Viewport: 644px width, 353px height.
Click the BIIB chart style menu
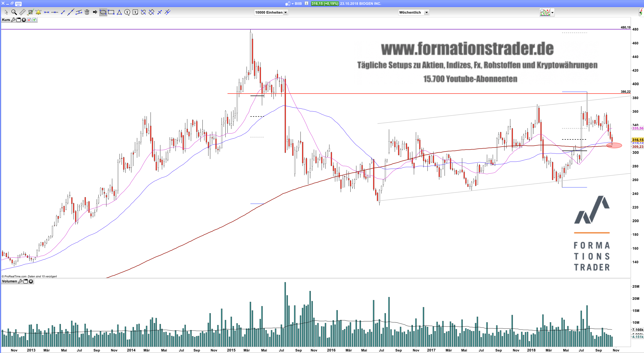coord(289,4)
